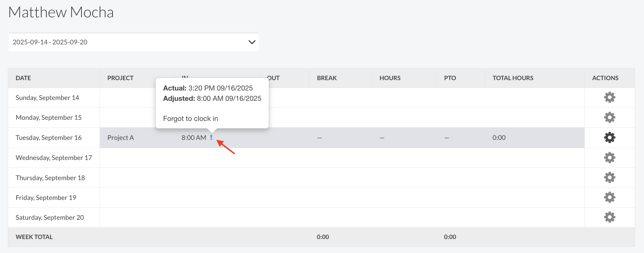Screen dimensions: 644x253
Task: Open the gear actions for Wednesday, September 17
Action: (609, 158)
